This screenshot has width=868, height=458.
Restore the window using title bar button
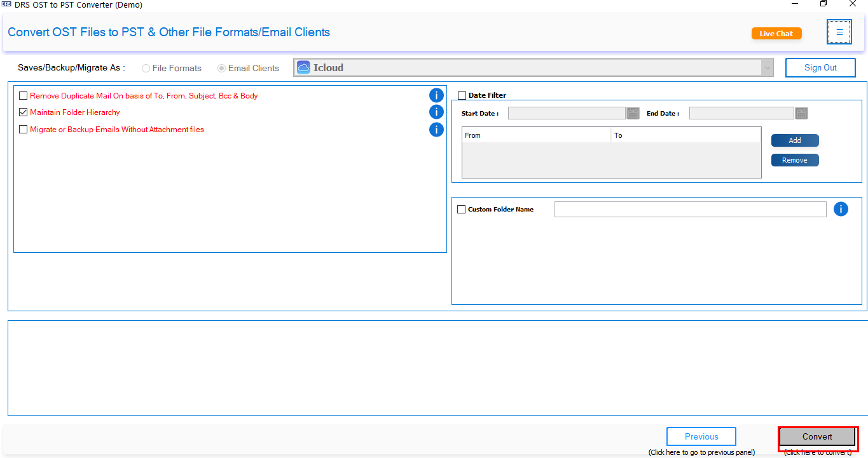(823, 4)
